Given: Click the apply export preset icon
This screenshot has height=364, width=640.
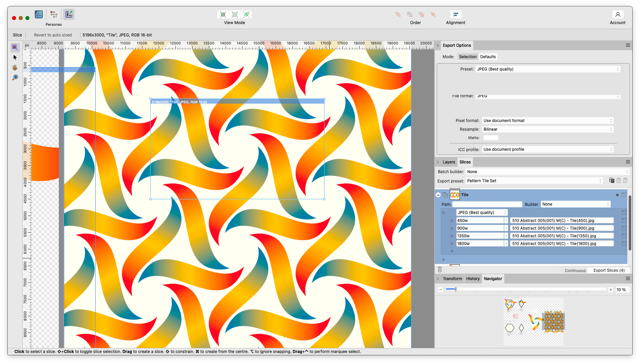Looking at the screenshot, I should click(x=612, y=180).
